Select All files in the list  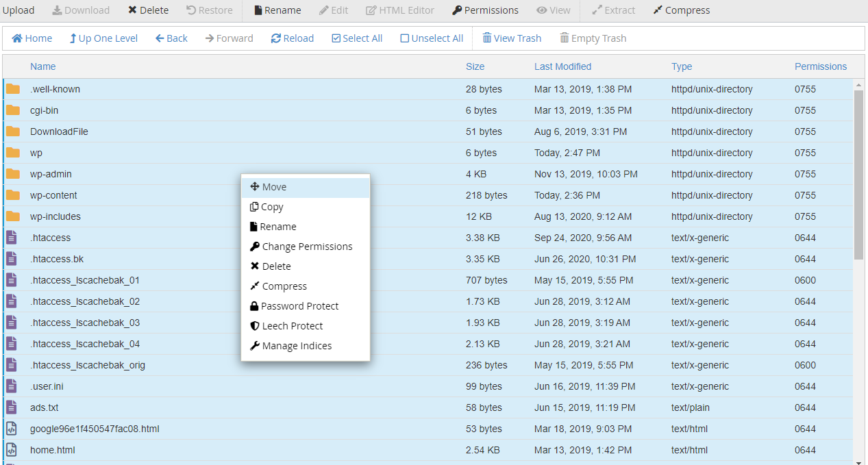[x=356, y=38]
